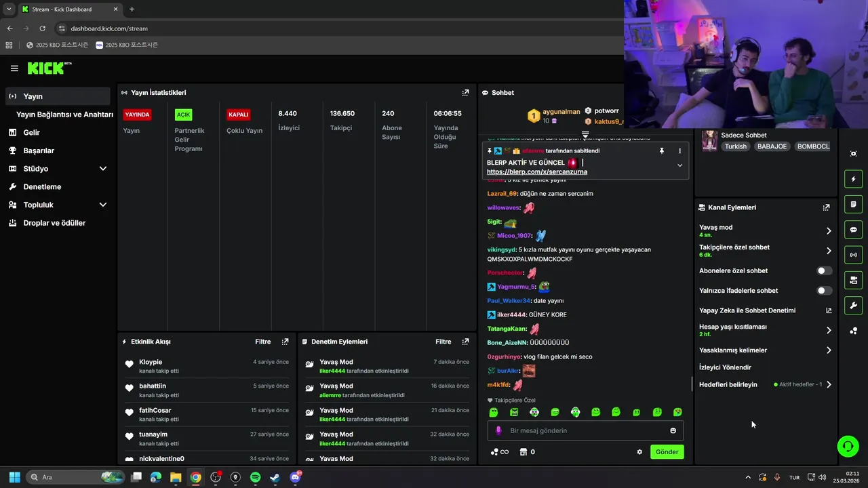Toggle Abonelere özel sohbet switch
Viewport: 868px width, 488px height.
click(x=824, y=270)
